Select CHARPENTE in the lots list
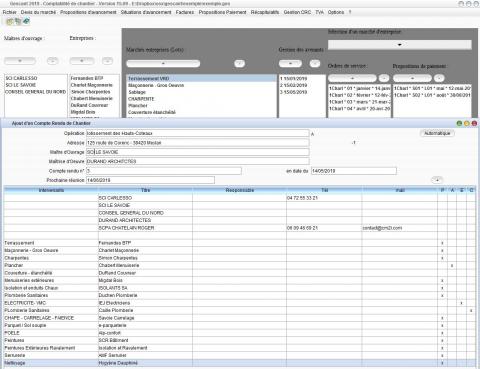 [202, 99]
